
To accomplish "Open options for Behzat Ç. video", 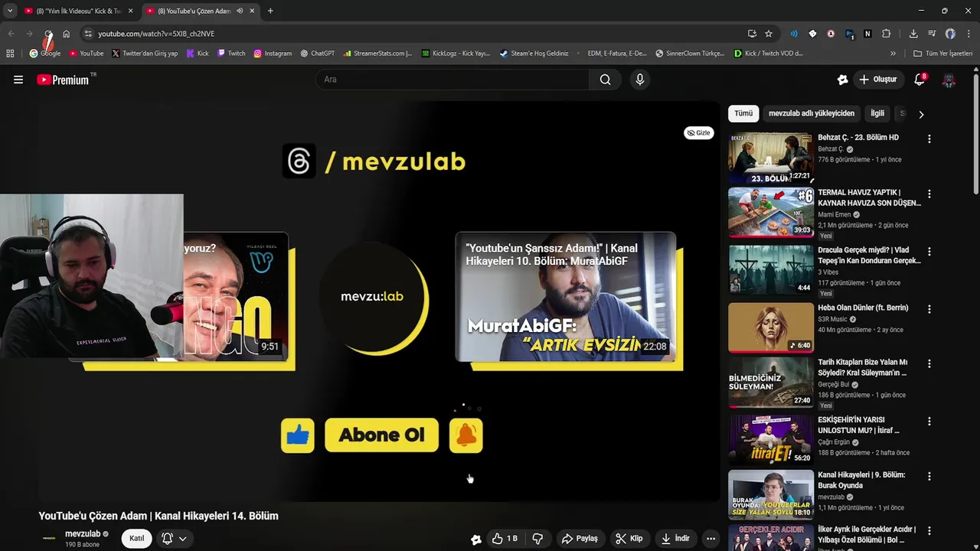I will [929, 139].
